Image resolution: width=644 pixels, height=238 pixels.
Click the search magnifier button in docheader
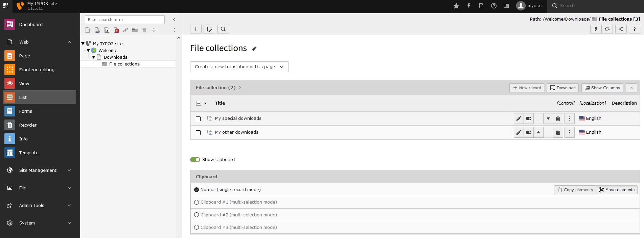click(x=223, y=29)
